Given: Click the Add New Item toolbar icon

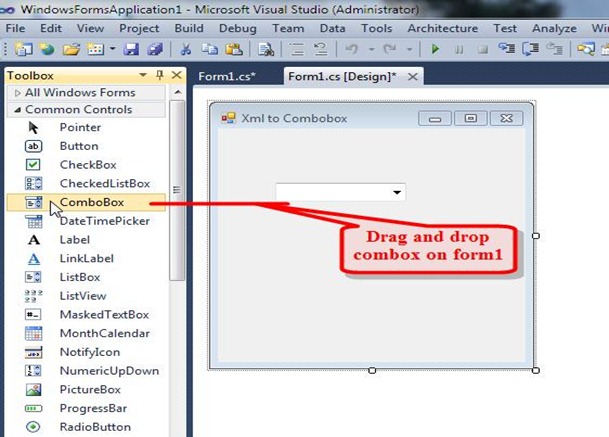Looking at the screenshot, I should pyautogui.click(x=96, y=49).
